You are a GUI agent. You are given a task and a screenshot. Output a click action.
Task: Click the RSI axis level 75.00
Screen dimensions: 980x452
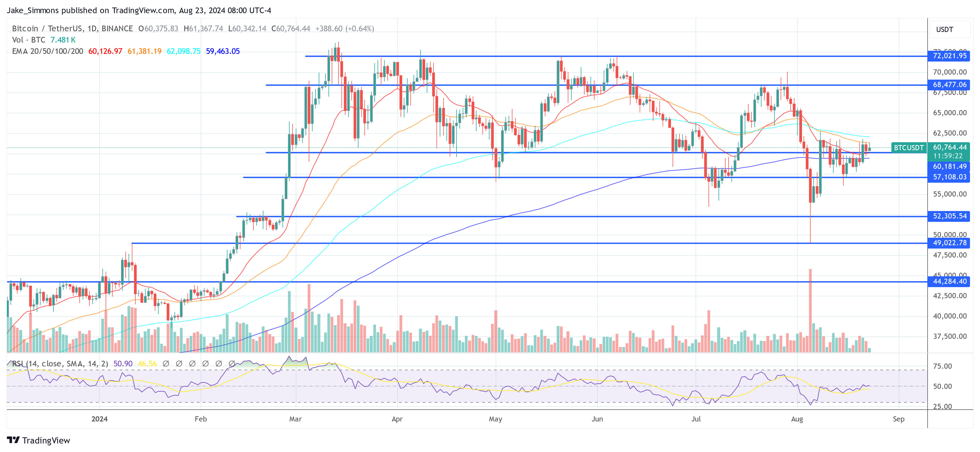coord(943,366)
